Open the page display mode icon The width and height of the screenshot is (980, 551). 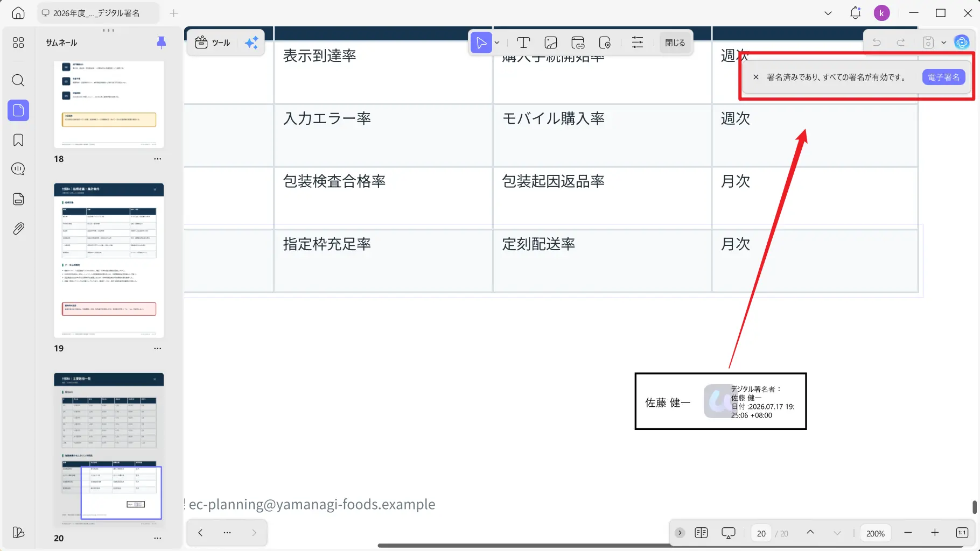click(x=701, y=533)
